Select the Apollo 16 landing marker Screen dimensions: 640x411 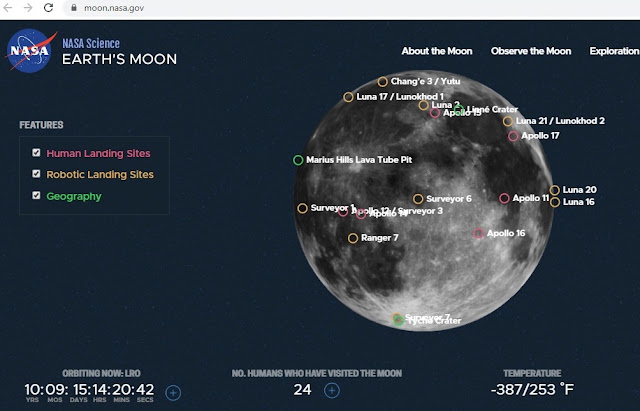click(479, 233)
